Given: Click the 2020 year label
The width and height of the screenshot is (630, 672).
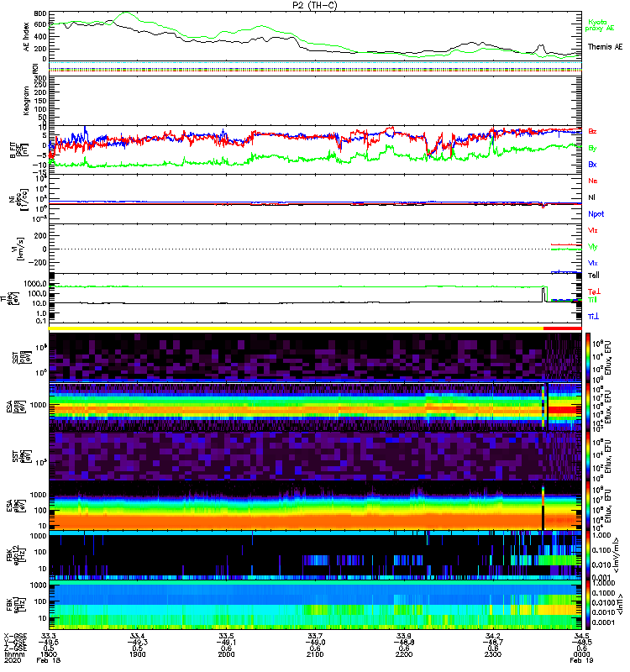Looking at the screenshot, I should point(13,660).
